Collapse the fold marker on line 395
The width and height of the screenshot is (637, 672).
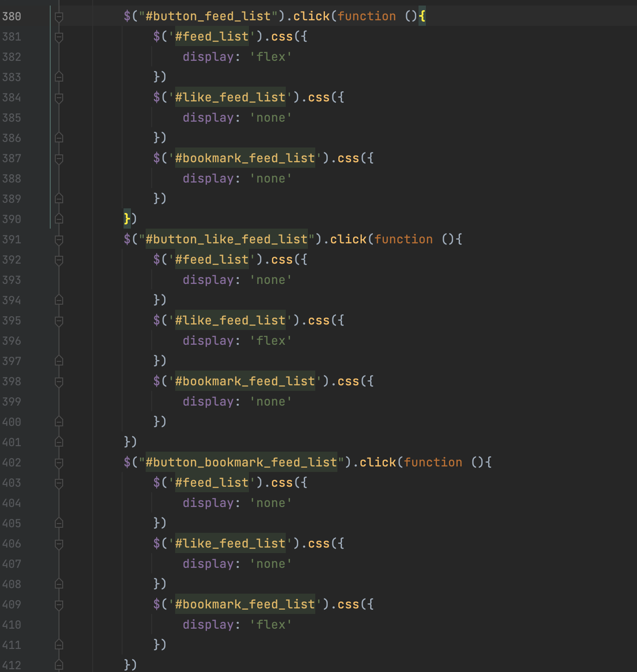[59, 321]
